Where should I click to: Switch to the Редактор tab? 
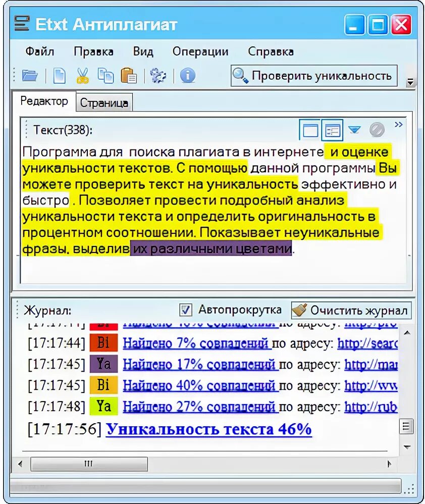[x=44, y=101]
